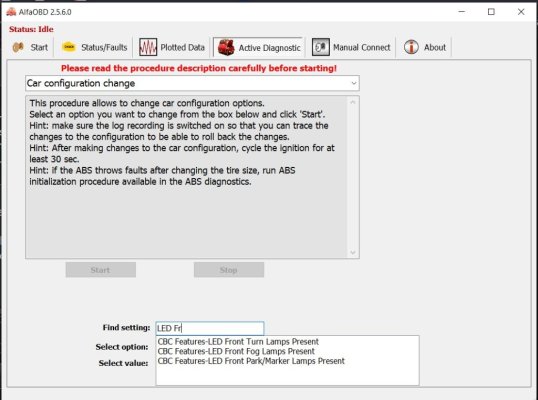Open the yellow Status/Faults icon
The height and width of the screenshot is (400, 538).
click(x=69, y=47)
